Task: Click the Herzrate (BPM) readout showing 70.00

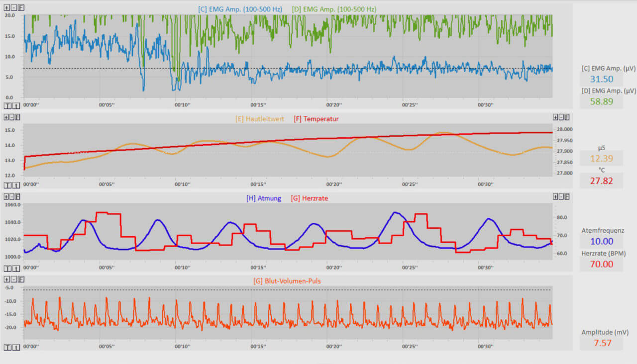Action: (x=601, y=264)
